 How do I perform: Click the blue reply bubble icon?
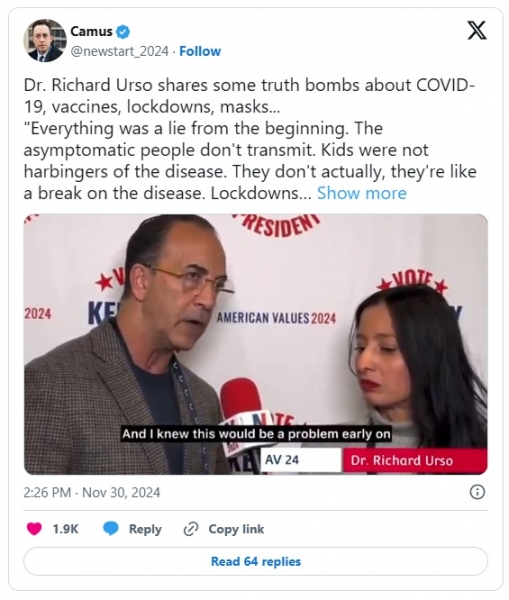[x=111, y=529]
